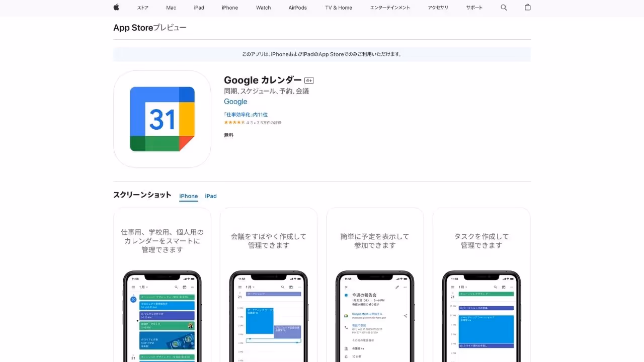Click the 3.5万件の評価 rating count
Viewport: 644px width, 362px height.
click(269, 123)
